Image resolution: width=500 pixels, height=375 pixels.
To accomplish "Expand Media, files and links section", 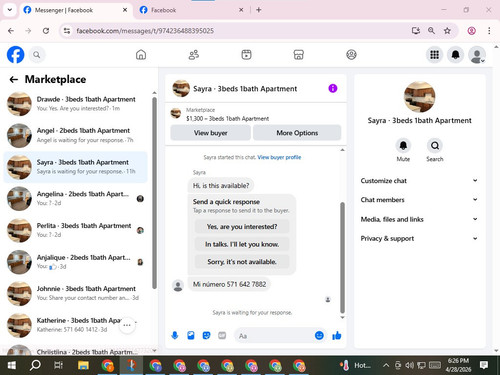I will 419,219.
